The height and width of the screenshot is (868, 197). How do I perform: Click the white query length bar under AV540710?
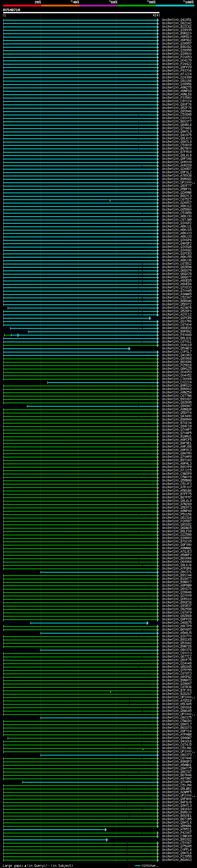[x=81, y=13]
